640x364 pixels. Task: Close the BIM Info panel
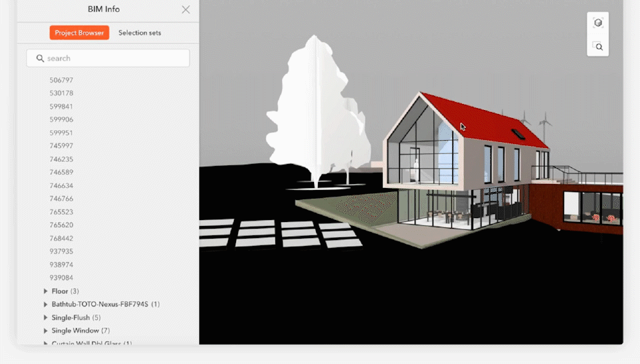pyautogui.click(x=185, y=9)
